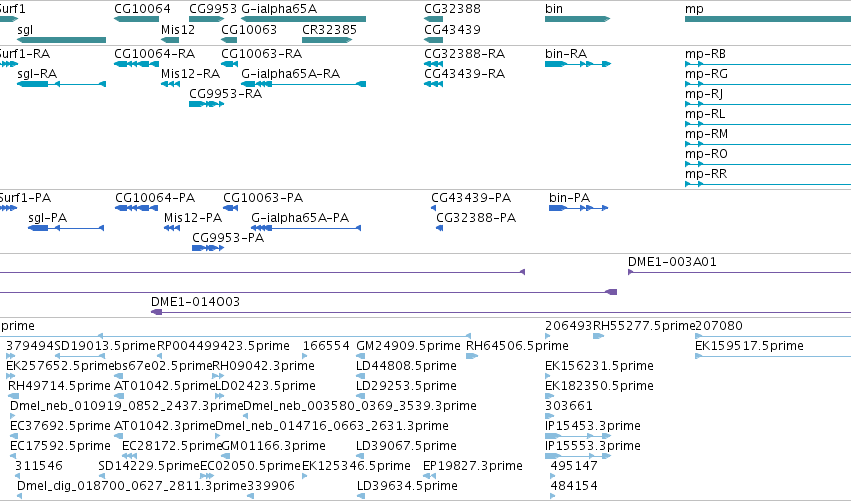The image size is (851, 501).
Task: Select EST EP19827.3prime
Action: point(473,466)
